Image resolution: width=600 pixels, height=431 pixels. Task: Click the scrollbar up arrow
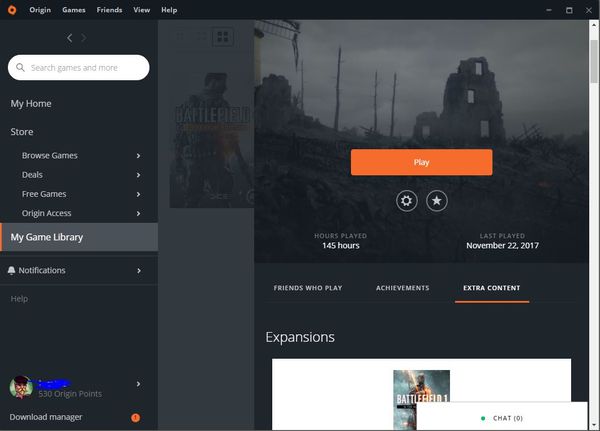pyautogui.click(x=594, y=25)
